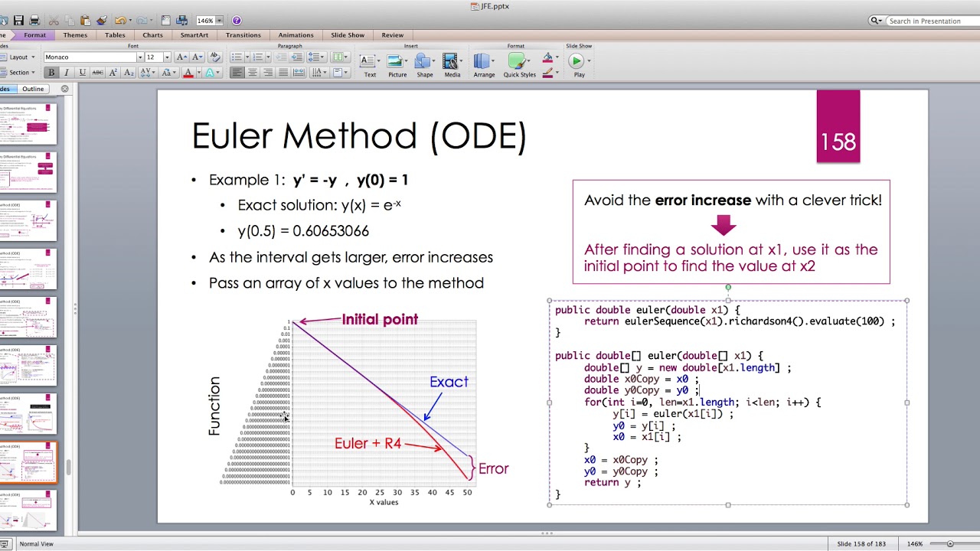Justify the paragraph text
The width and height of the screenshot is (980, 551).
click(283, 73)
